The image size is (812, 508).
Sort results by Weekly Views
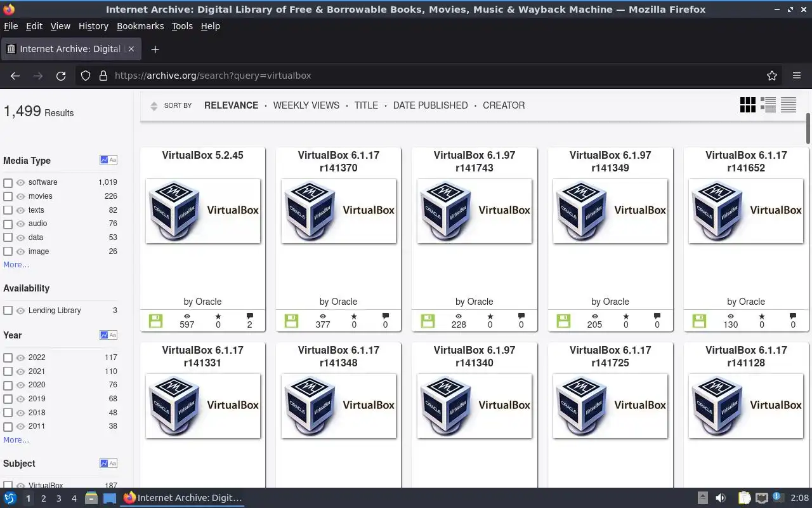(x=306, y=105)
